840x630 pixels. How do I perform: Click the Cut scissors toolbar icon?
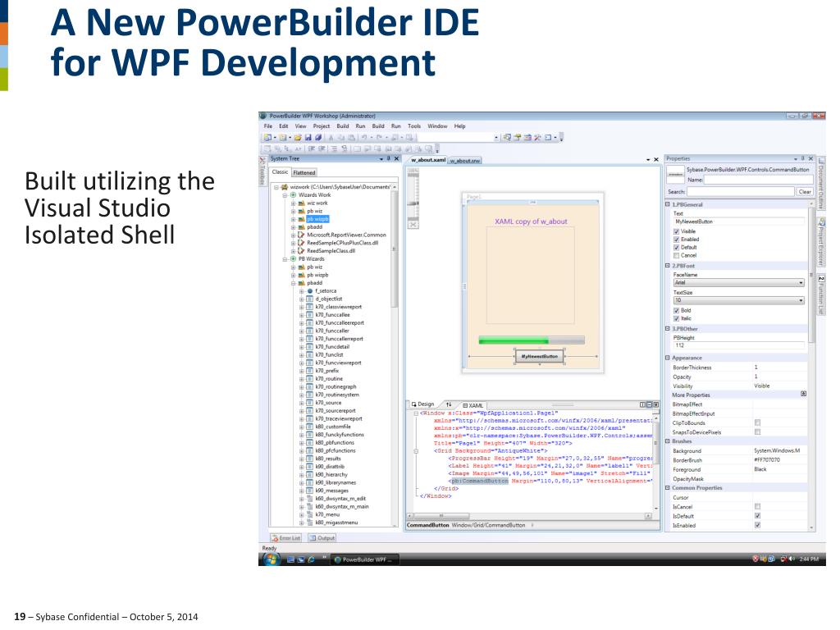pos(331,138)
